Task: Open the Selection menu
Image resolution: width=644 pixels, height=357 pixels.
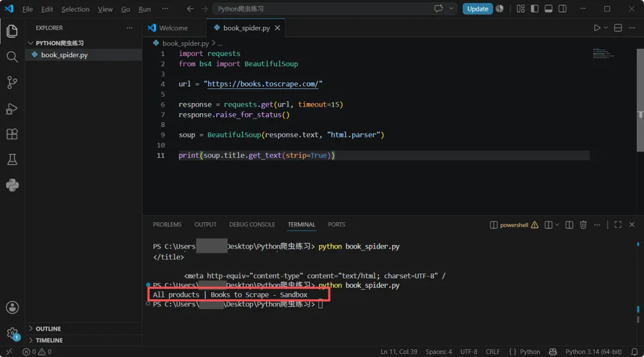Action: tap(75, 9)
